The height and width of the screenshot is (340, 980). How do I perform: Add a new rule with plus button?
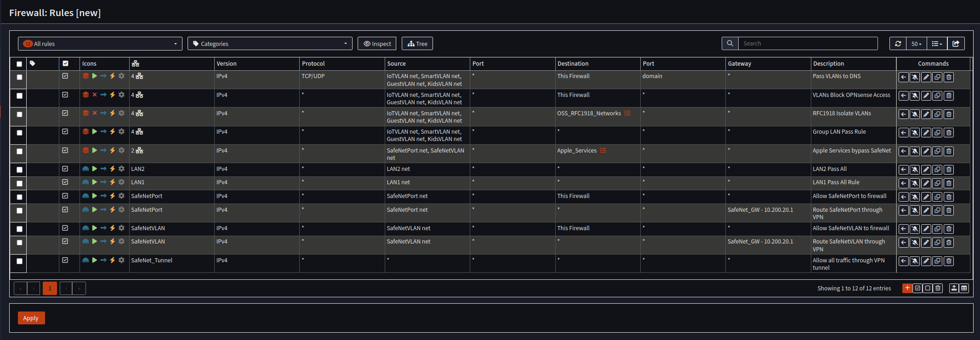pos(907,288)
